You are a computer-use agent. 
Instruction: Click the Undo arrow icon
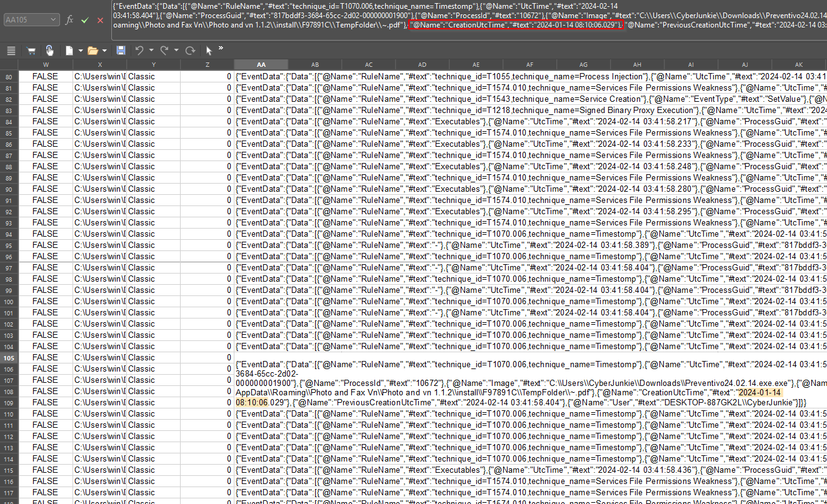point(139,51)
